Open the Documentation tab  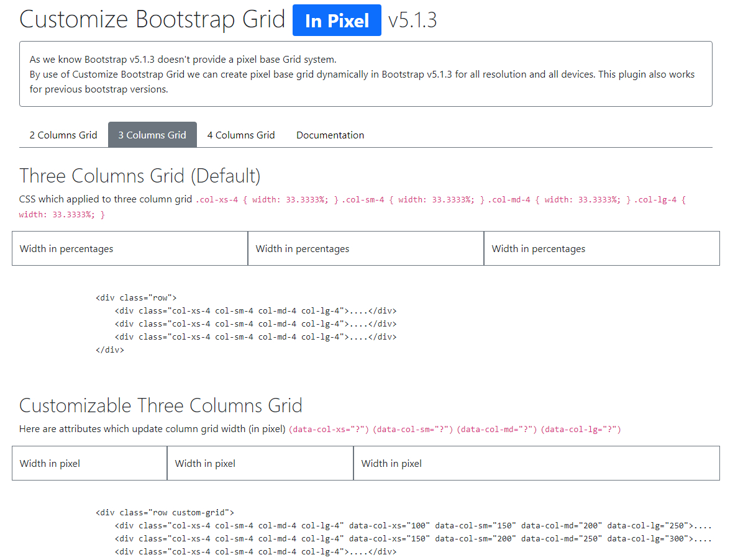[330, 135]
